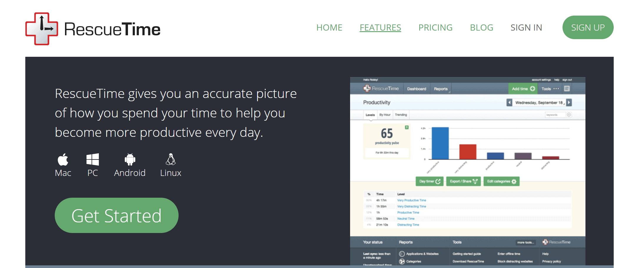
Task: Click the Android robot platform icon
Action: pos(130,159)
